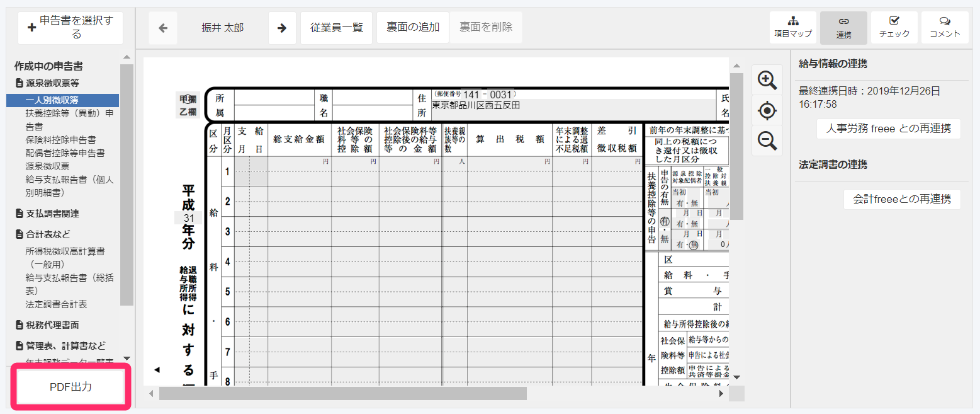
Task: Click the zoom in magnifier icon
Action: coord(767,80)
